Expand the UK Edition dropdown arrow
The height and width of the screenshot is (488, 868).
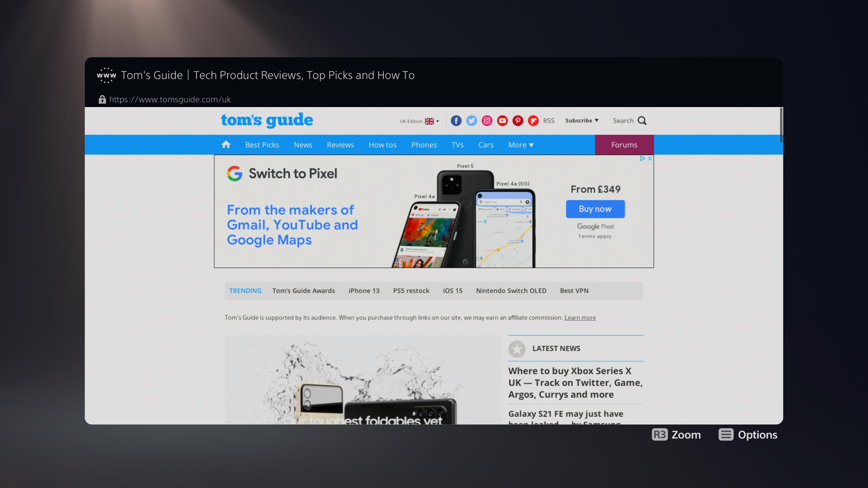[438, 121]
